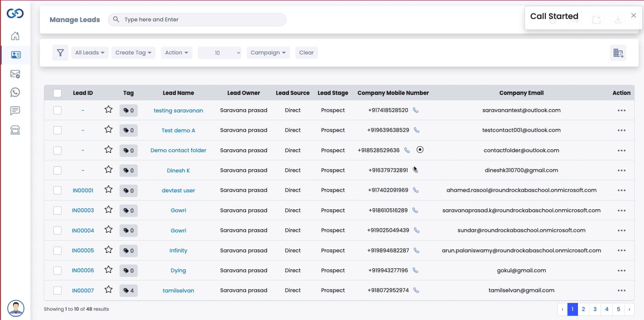Jump to page 5 of results
Image resolution: width=644 pixels, height=320 pixels.
click(x=618, y=309)
